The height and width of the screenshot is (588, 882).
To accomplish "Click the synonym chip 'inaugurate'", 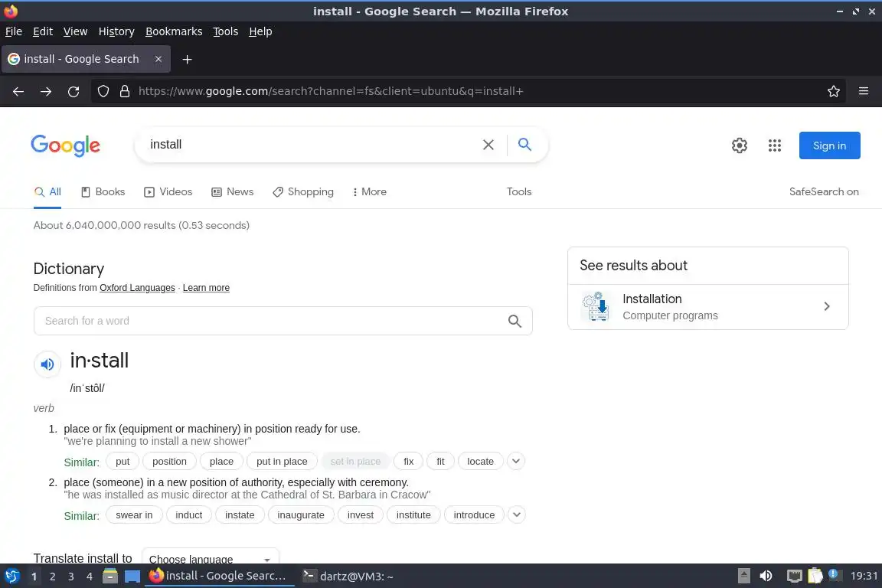I will tap(301, 514).
